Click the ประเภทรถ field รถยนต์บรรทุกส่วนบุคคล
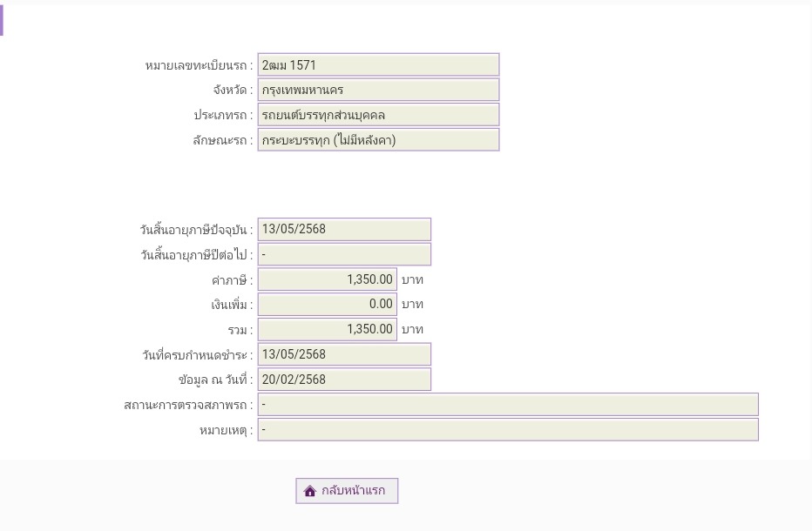The height and width of the screenshot is (531, 812). tap(378, 115)
